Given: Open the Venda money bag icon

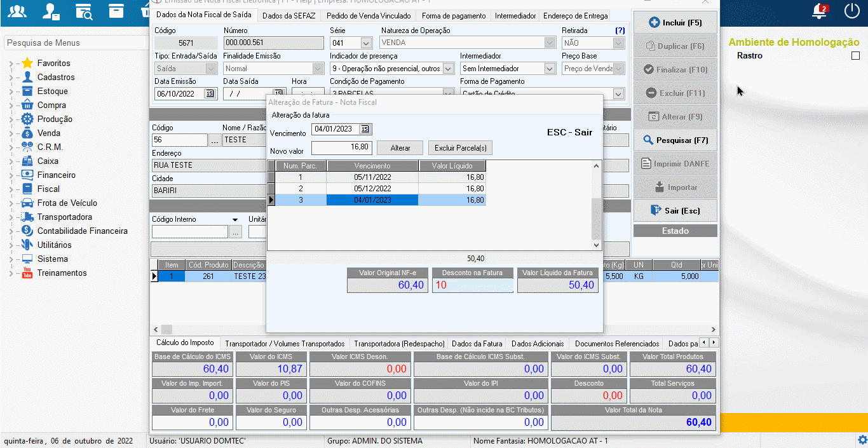Looking at the screenshot, I should (27, 133).
